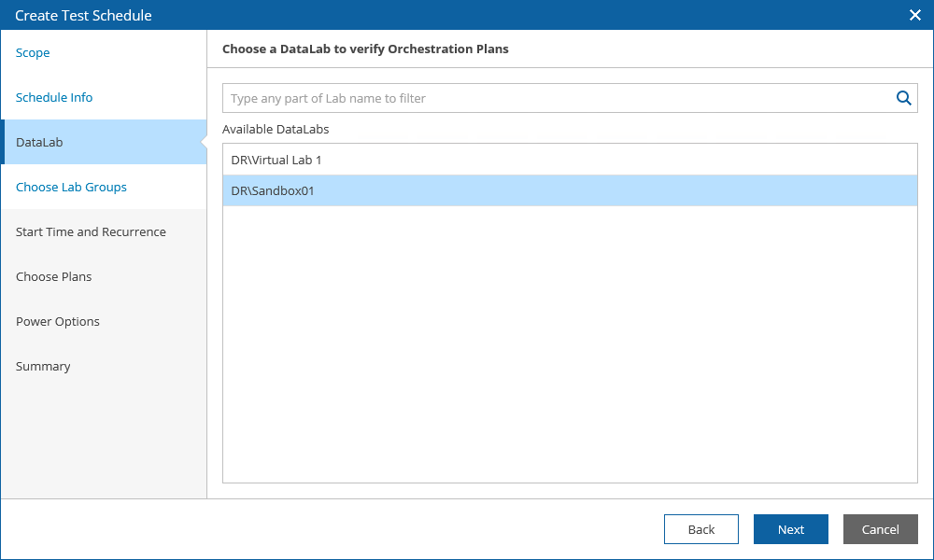Go to the Scope step
This screenshot has width=934, height=560.
pyautogui.click(x=33, y=53)
